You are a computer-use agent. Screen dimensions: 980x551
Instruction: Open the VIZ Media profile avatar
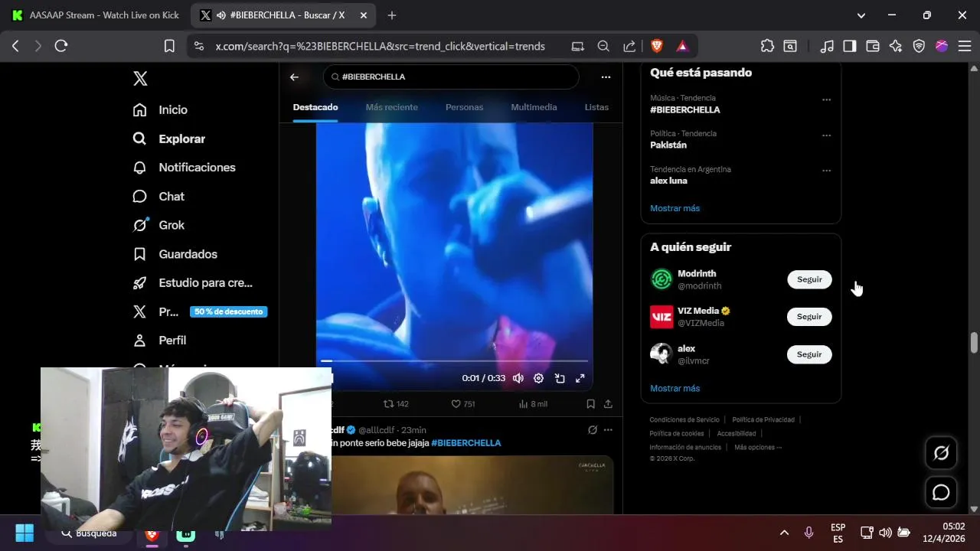pos(661,317)
